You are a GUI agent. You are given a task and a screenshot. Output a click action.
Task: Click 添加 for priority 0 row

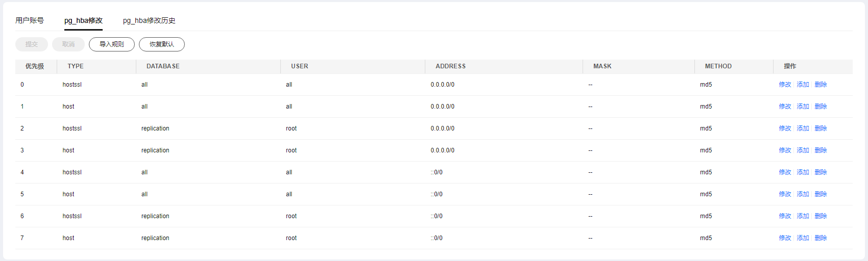point(803,85)
